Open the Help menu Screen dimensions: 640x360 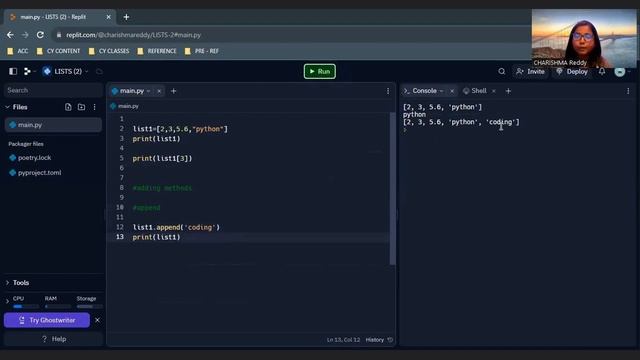(x=53, y=339)
